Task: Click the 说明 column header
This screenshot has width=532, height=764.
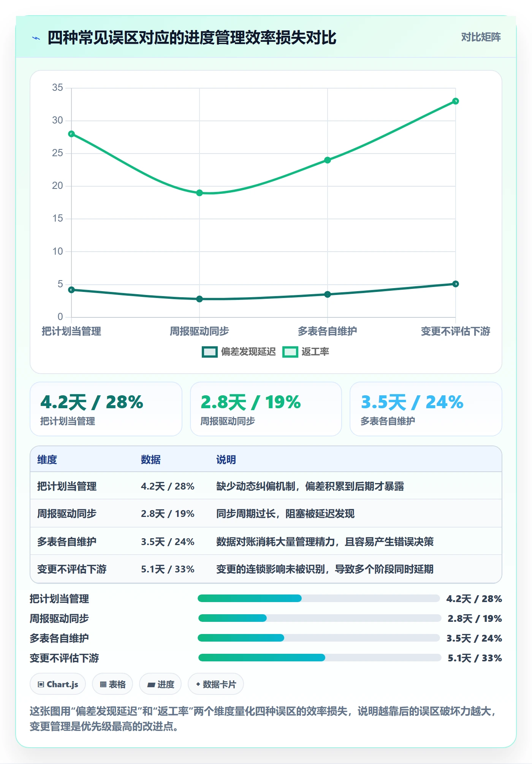Action: click(226, 460)
